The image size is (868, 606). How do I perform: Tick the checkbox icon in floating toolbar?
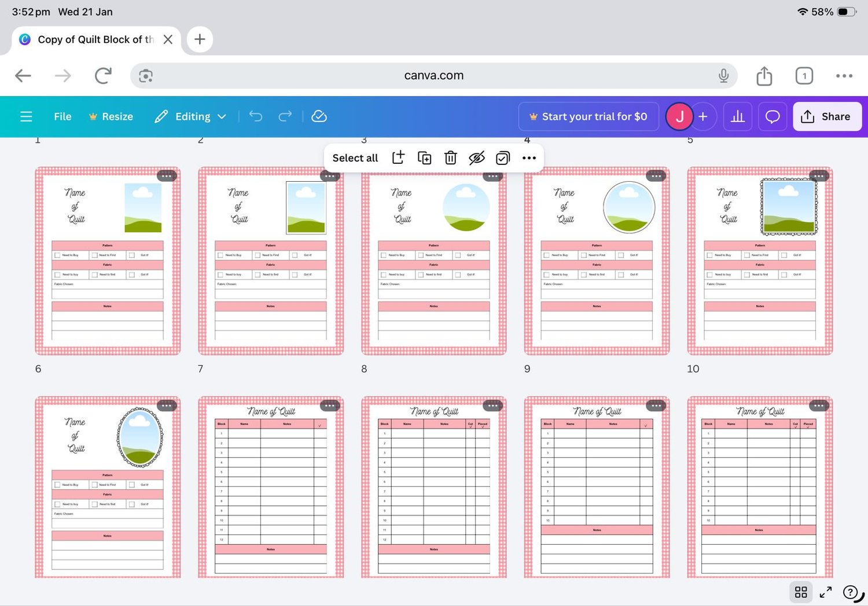[x=503, y=157]
